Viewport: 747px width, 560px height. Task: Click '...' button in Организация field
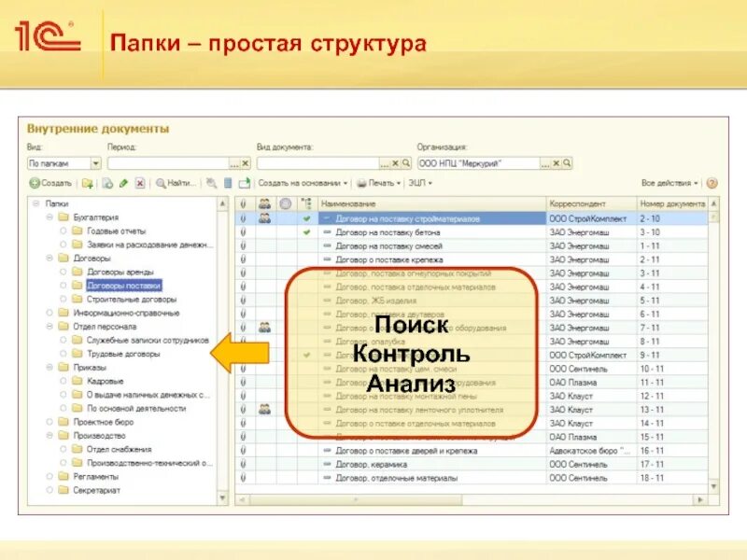point(545,163)
